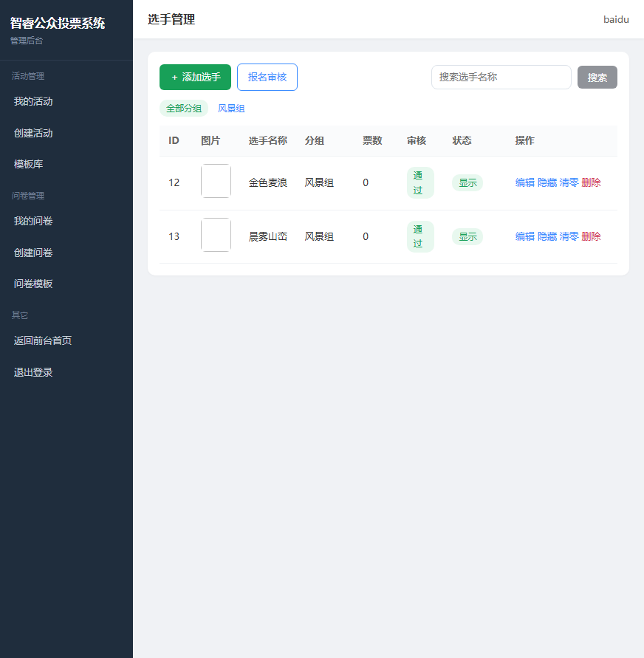The height and width of the screenshot is (658, 644).
Task: Delete contestant 金色麦浪 via 删除
Action: 591,182
